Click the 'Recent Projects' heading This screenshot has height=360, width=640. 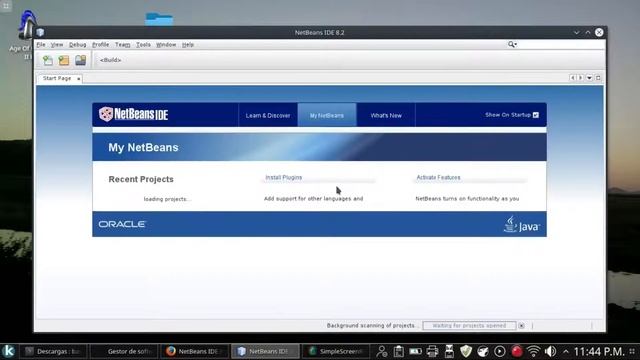[141, 179]
